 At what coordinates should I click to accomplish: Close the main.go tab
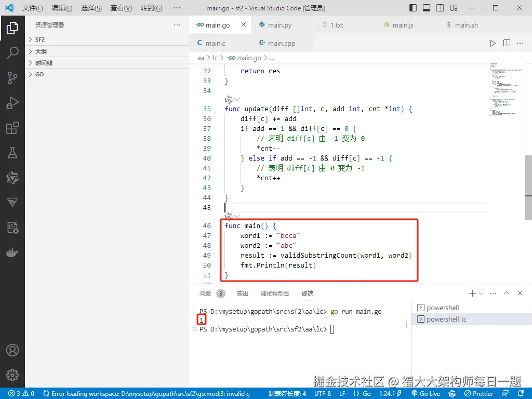coord(244,25)
